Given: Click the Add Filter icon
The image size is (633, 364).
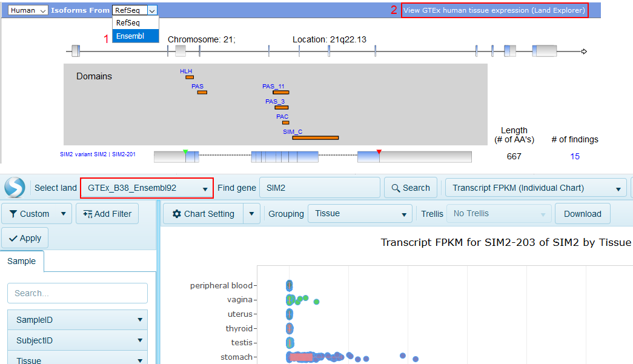Looking at the screenshot, I should [x=88, y=214].
